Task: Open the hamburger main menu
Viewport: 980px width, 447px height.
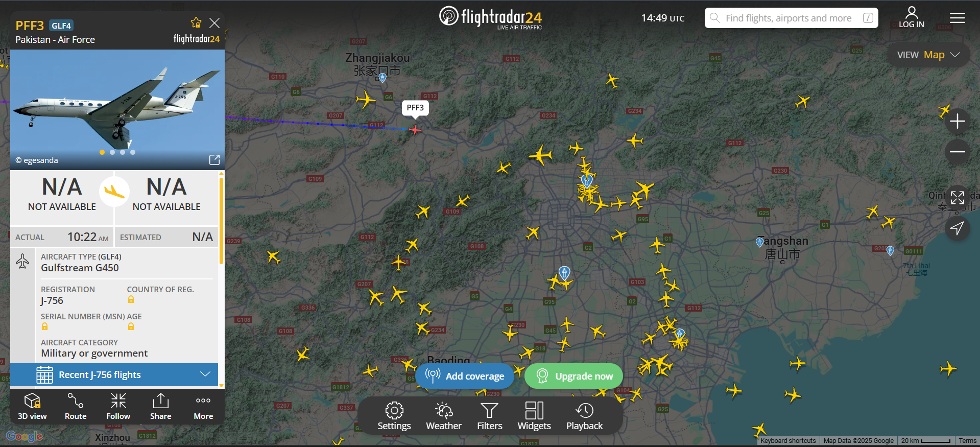Action: click(x=958, y=18)
